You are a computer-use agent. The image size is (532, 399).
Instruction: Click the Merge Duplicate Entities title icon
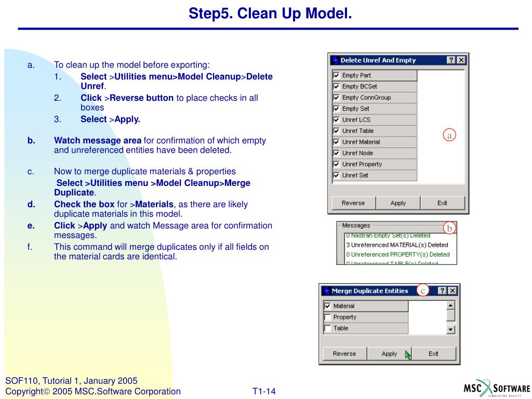tap(327, 291)
